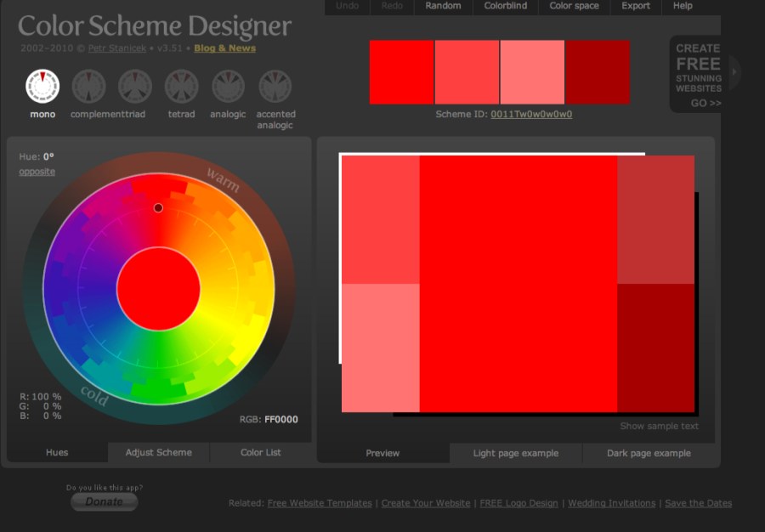Screen dimensions: 765x532
Task: Open the Help menu
Action: [683, 6]
